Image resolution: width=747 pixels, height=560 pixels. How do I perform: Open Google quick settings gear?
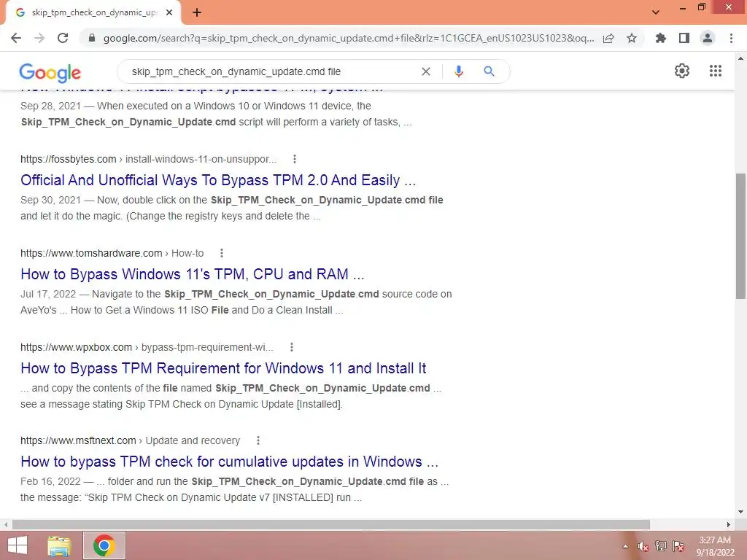[682, 71]
